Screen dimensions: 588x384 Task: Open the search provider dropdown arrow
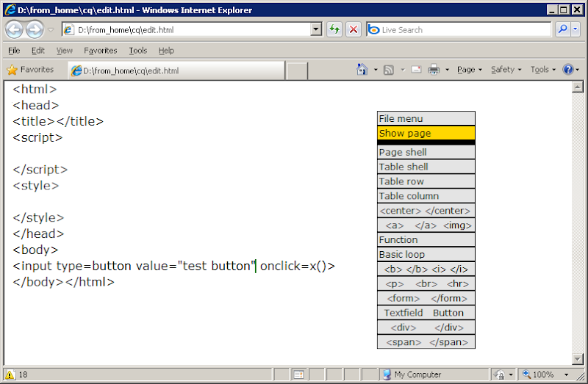[576, 29]
